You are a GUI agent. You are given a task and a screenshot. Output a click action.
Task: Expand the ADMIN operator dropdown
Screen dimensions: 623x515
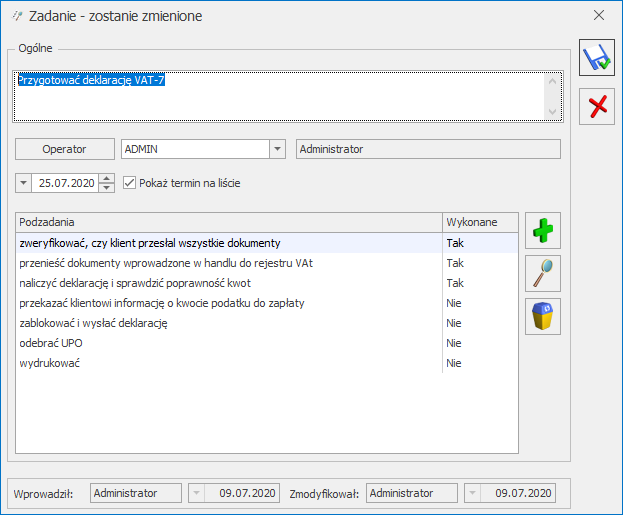coord(277,149)
